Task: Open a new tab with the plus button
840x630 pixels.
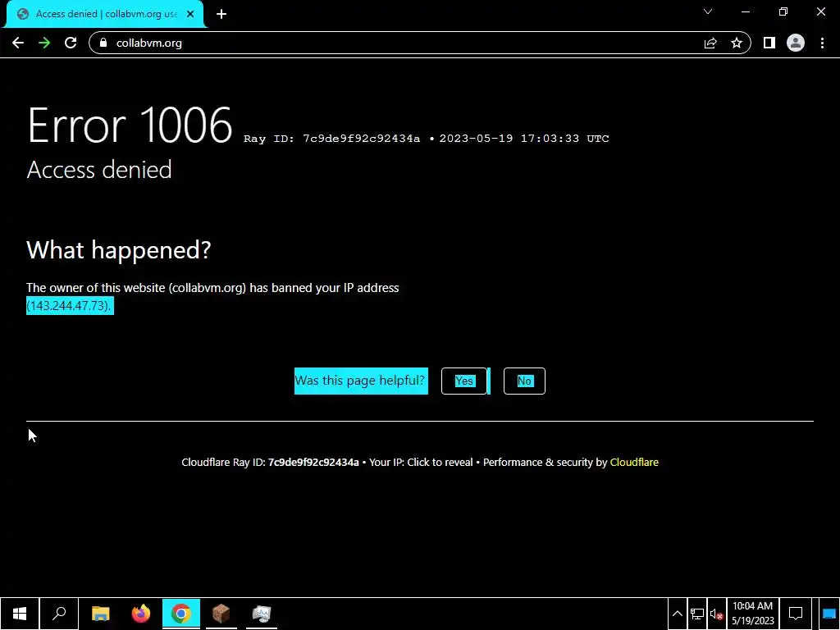Action: pos(221,14)
